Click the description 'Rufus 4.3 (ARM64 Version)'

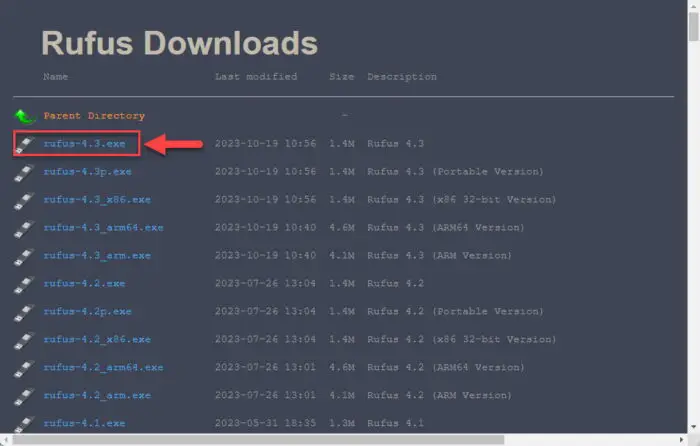click(446, 228)
